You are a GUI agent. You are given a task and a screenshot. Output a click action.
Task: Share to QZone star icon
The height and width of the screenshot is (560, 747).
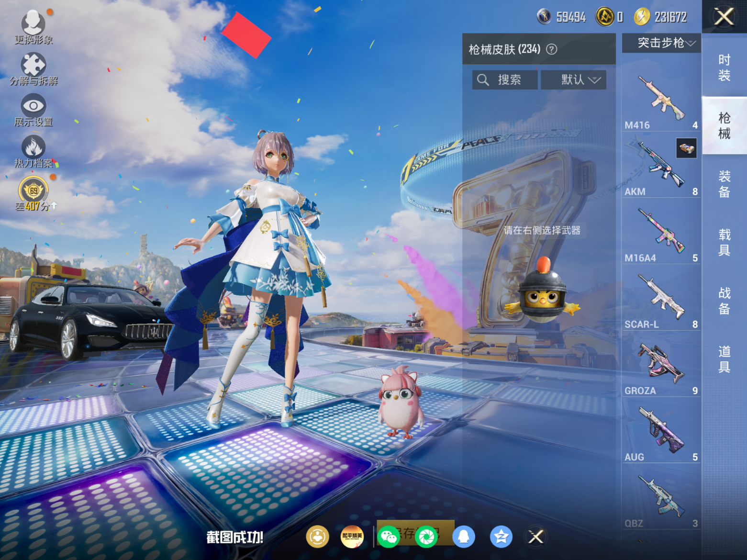[x=500, y=537]
